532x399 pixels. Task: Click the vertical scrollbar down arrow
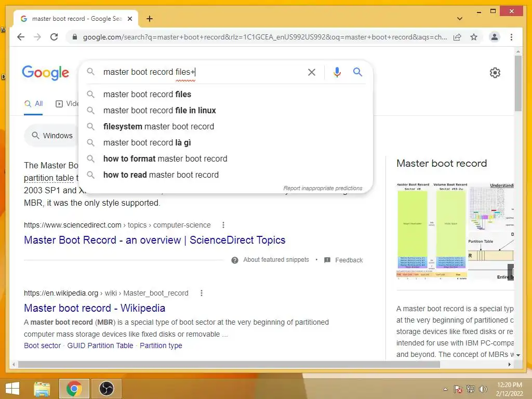click(518, 355)
